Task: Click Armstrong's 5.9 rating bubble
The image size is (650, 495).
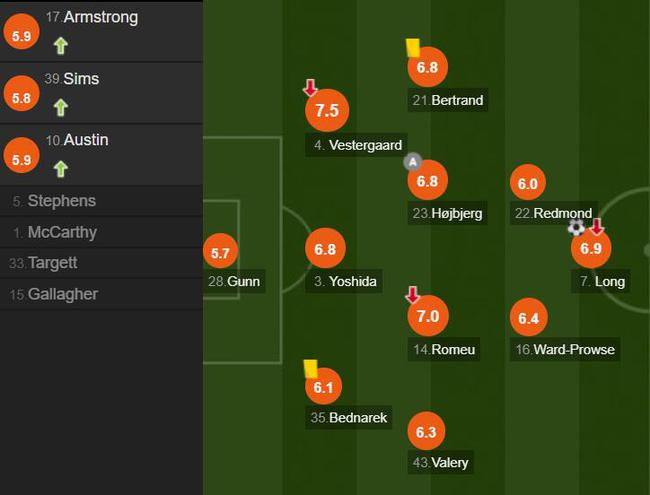Action: [21, 35]
